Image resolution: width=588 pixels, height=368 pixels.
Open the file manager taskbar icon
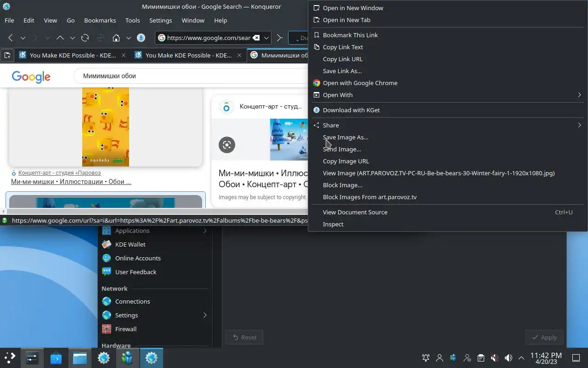(x=80, y=357)
